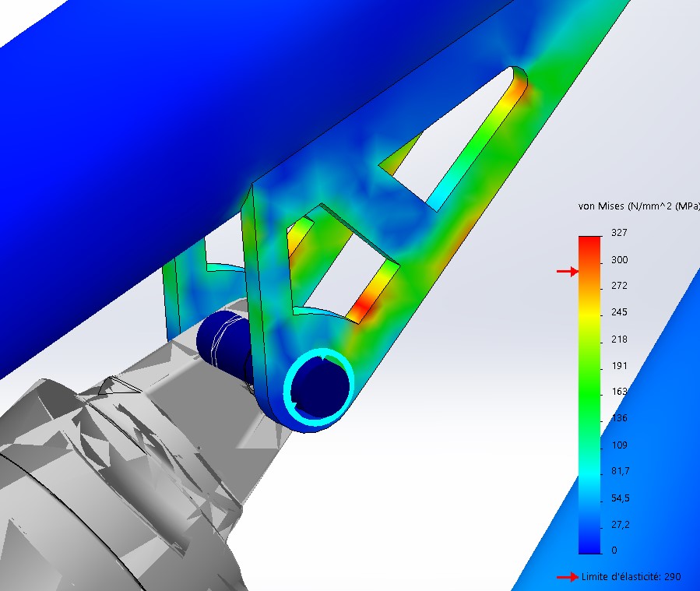The width and height of the screenshot is (700, 591).
Task: Click the von Mises legend title
Action: (638, 206)
